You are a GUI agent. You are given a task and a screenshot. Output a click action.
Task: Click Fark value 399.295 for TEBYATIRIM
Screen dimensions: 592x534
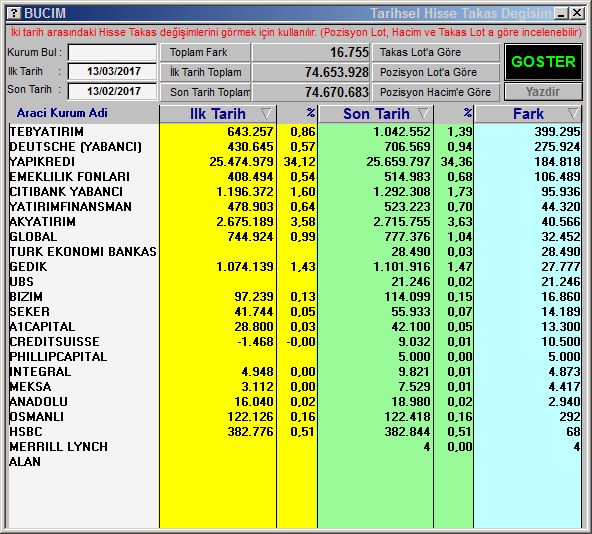pos(557,132)
